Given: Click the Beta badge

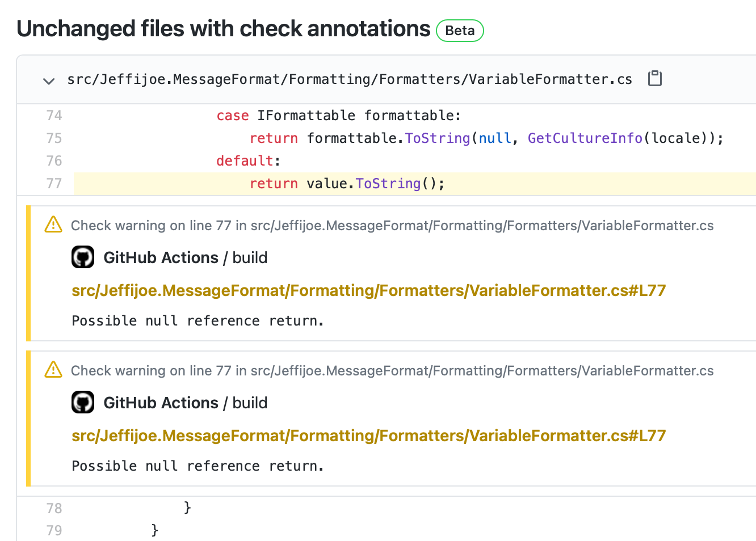Looking at the screenshot, I should pos(460,31).
